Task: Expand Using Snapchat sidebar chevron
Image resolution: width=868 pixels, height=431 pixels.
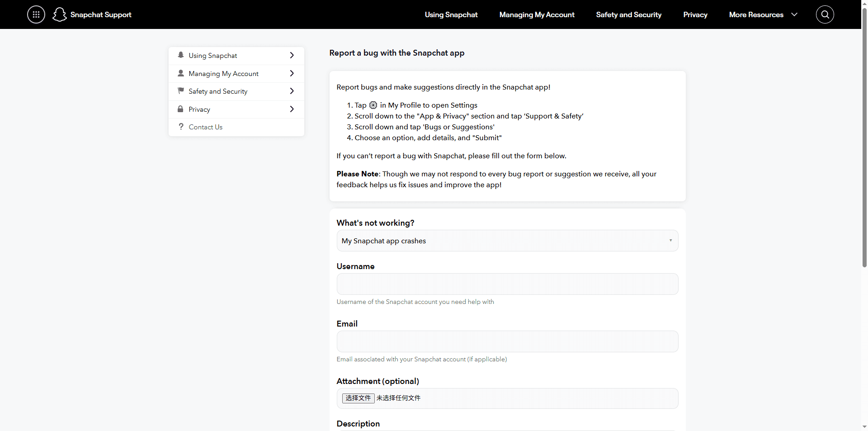Action: (292, 55)
